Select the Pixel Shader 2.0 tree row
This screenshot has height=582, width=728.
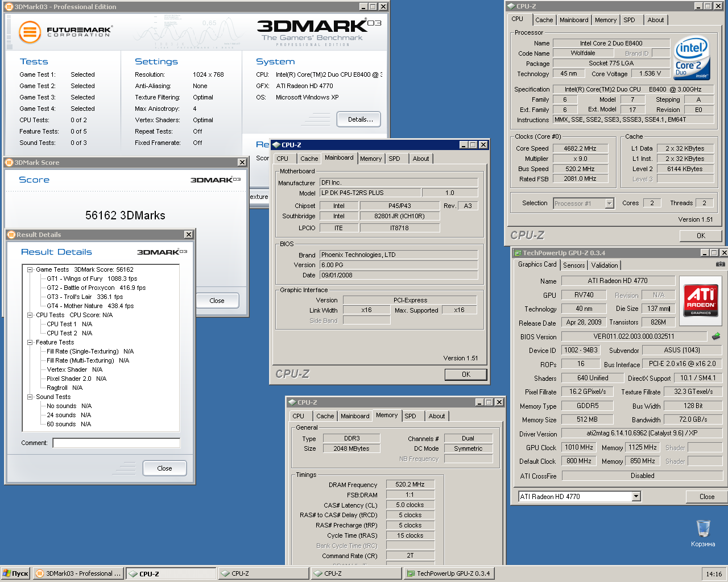[76, 379]
